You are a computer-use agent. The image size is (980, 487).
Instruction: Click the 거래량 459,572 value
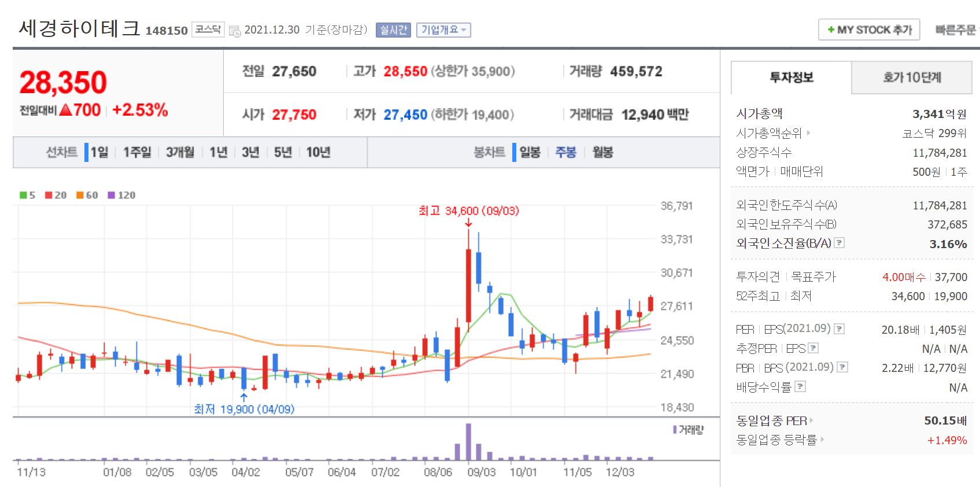click(636, 71)
